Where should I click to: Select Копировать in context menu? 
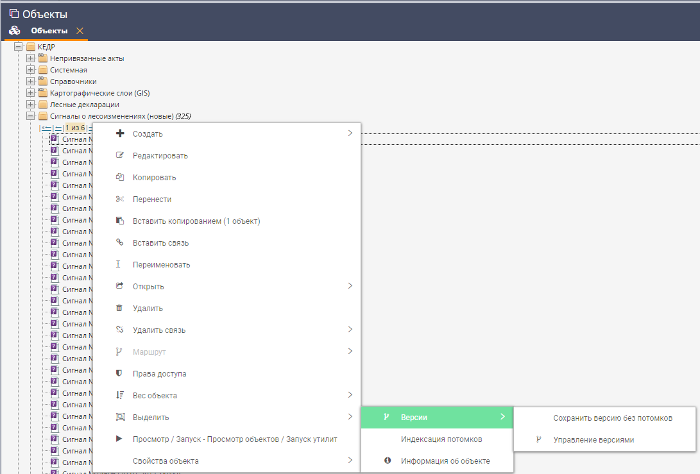pos(153,177)
